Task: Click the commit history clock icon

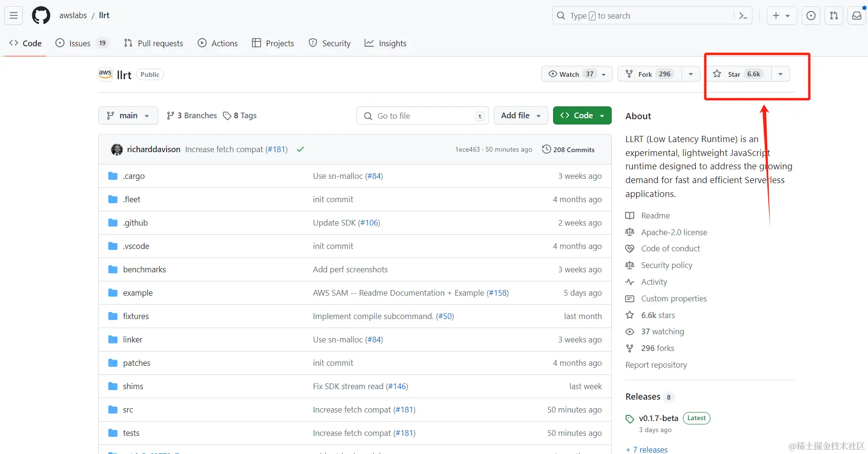Action: pos(546,149)
